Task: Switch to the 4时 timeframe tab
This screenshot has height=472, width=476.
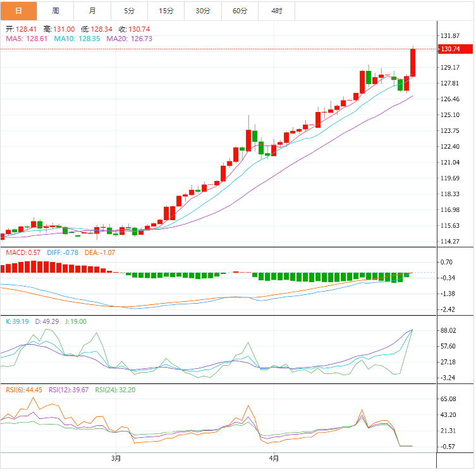Action: click(x=277, y=11)
